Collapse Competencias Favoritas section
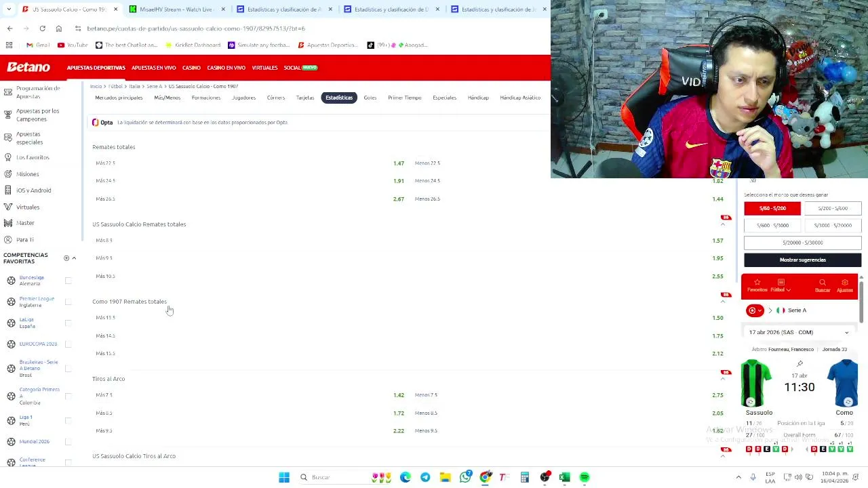 click(x=74, y=258)
